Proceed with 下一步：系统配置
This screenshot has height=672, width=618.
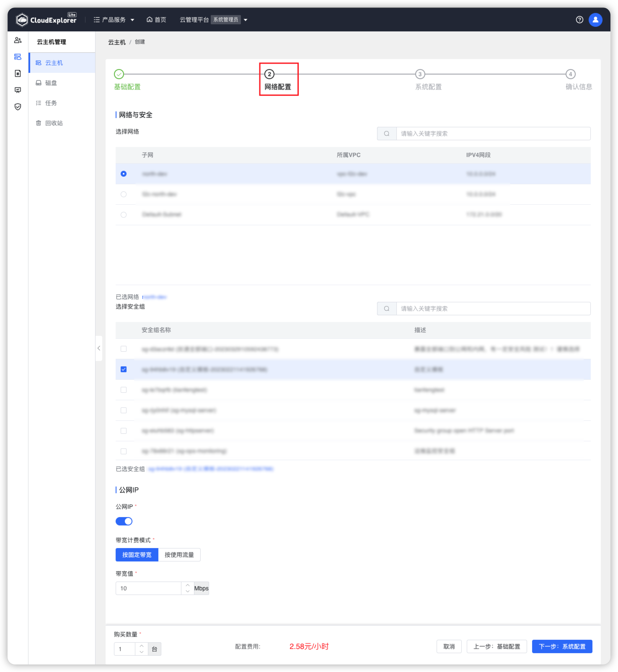click(x=562, y=647)
